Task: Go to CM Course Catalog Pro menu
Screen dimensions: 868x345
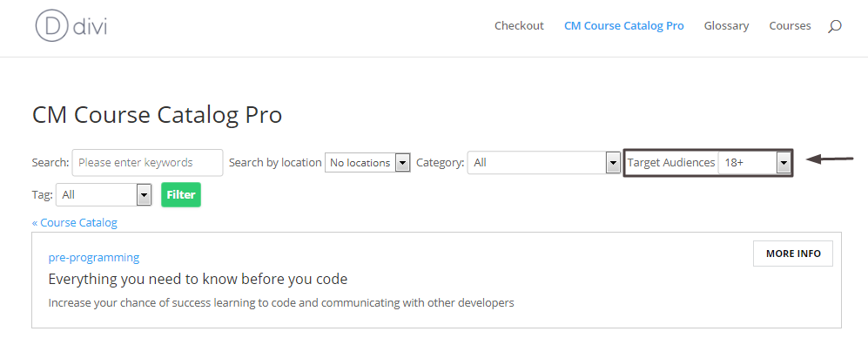Action: coord(624,25)
